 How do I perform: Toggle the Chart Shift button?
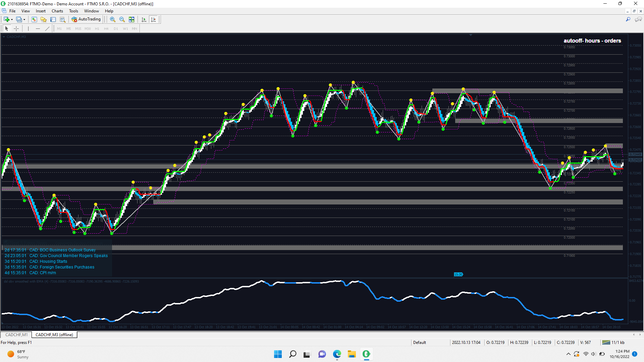pos(153,19)
